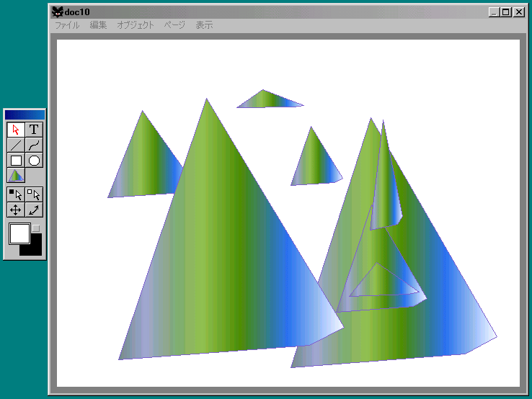The height and width of the screenshot is (399, 532).
Task: Click the small gray swap-colors square
Action: pos(36,228)
